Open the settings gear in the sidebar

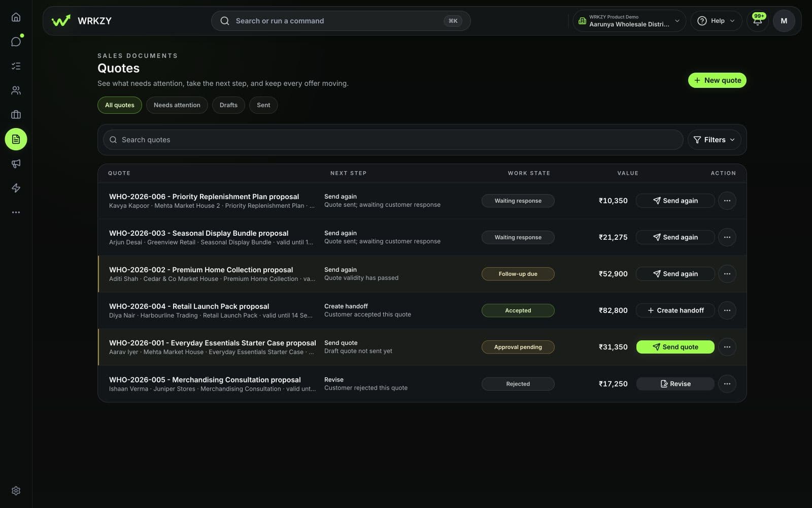16,491
